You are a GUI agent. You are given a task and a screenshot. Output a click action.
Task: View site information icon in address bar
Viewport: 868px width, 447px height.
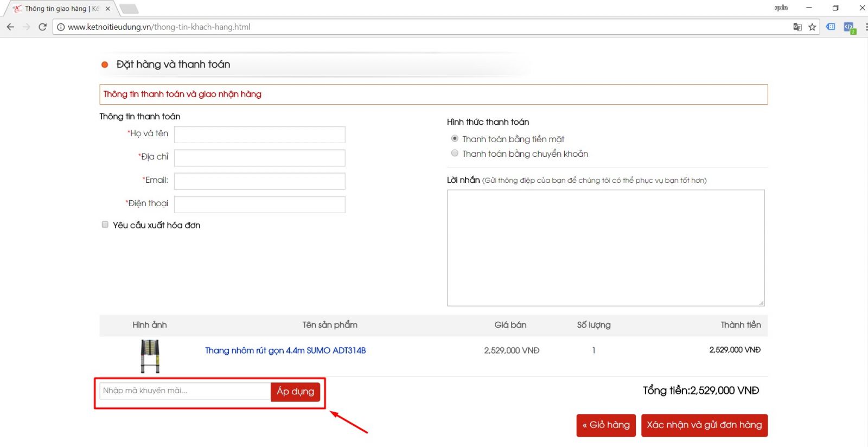click(61, 27)
